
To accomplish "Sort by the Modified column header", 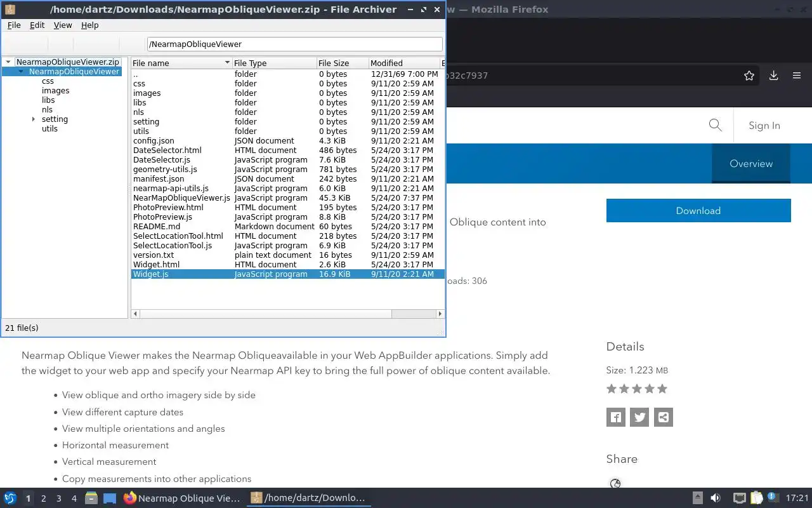I will point(404,63).
